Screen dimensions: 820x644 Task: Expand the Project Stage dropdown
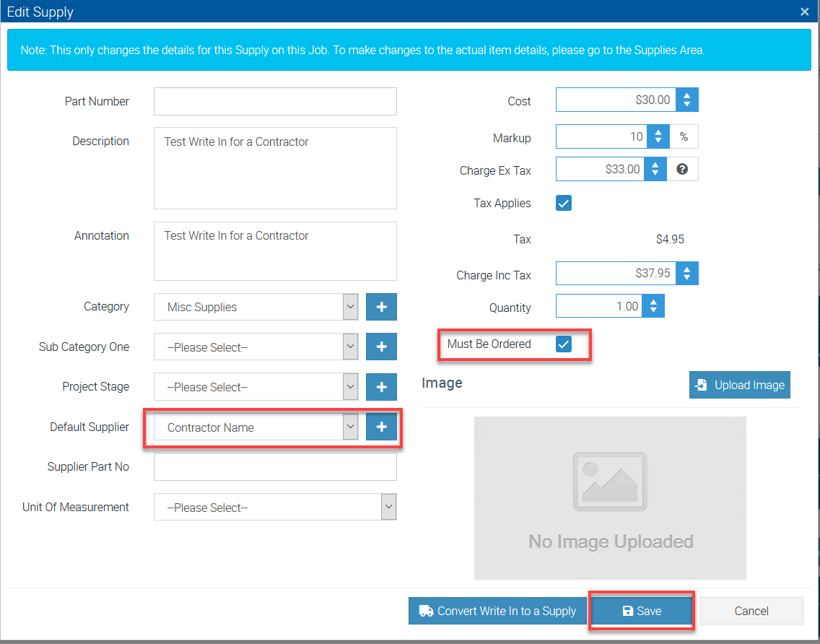coord(256,387)
